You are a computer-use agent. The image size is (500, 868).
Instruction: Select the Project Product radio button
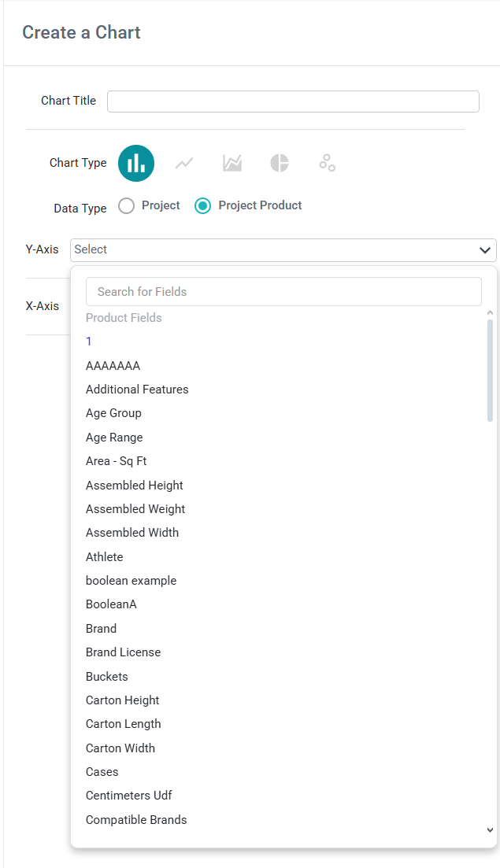pos(202,206)
